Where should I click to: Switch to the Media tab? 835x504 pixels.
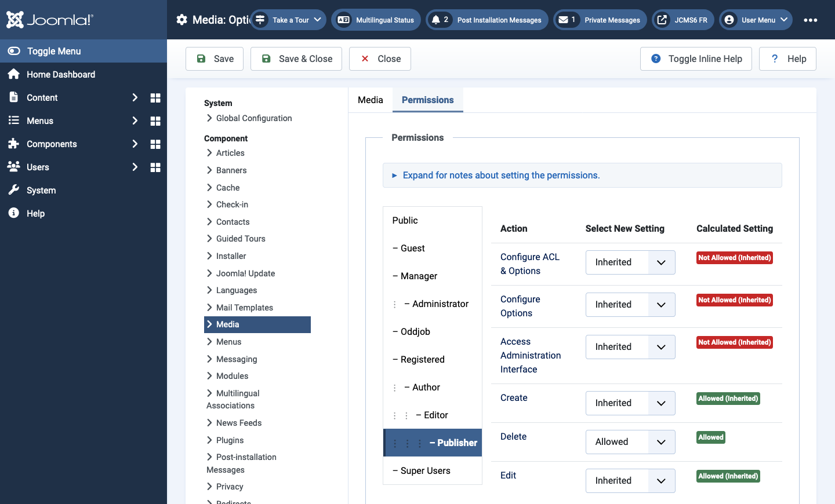pyautogui.click(x=371, y=100)
